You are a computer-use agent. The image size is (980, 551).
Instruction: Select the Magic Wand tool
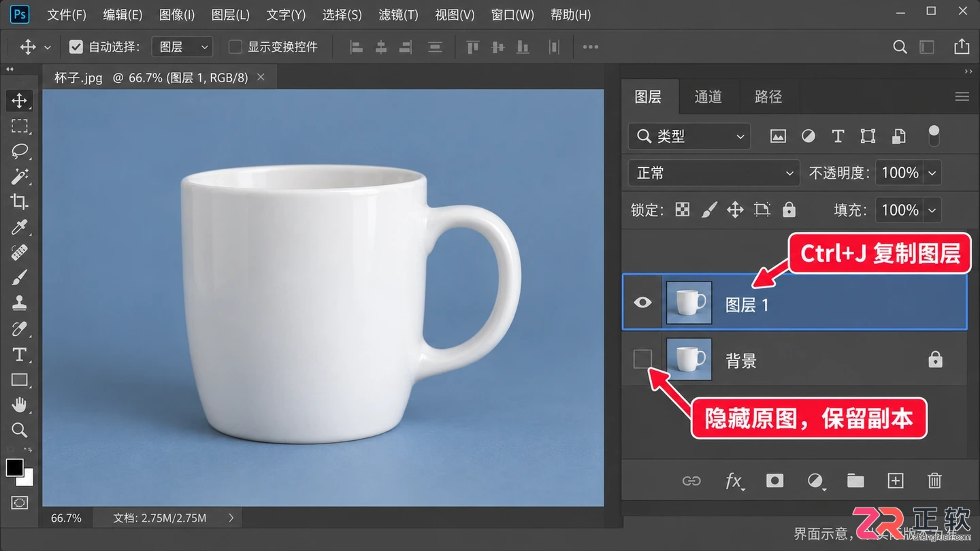pyautogui.click(x=19, y=177)
